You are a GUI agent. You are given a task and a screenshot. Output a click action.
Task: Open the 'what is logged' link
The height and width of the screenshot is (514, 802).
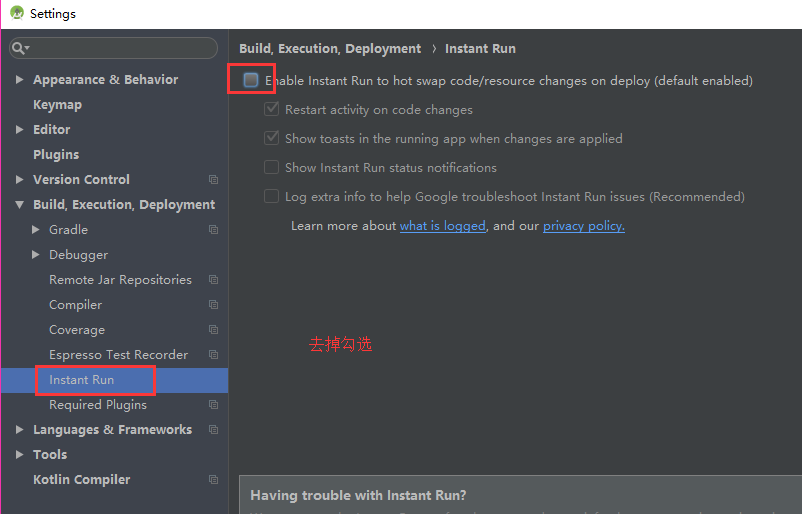(442, 226)
